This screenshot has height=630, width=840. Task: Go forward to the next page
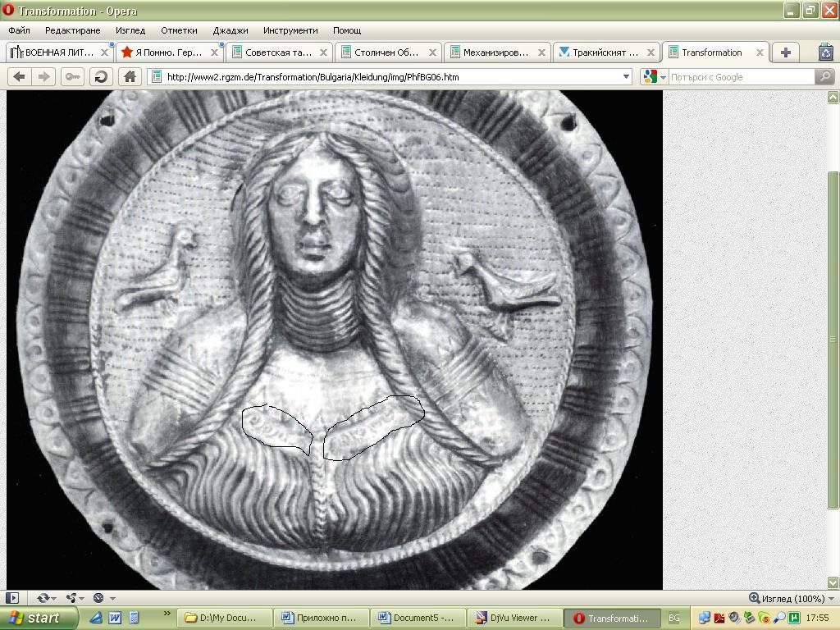[x=44, y=77]
